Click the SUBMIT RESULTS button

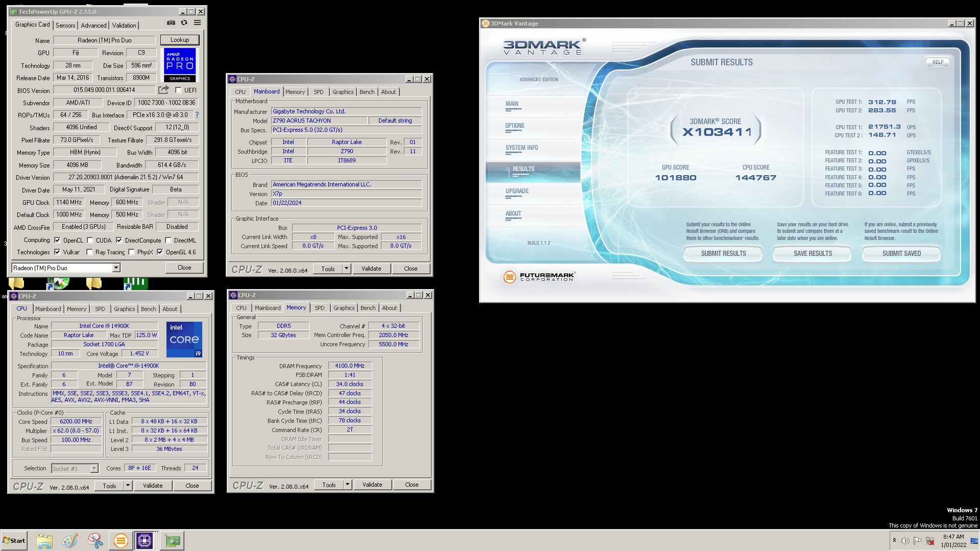pos(723,253)
